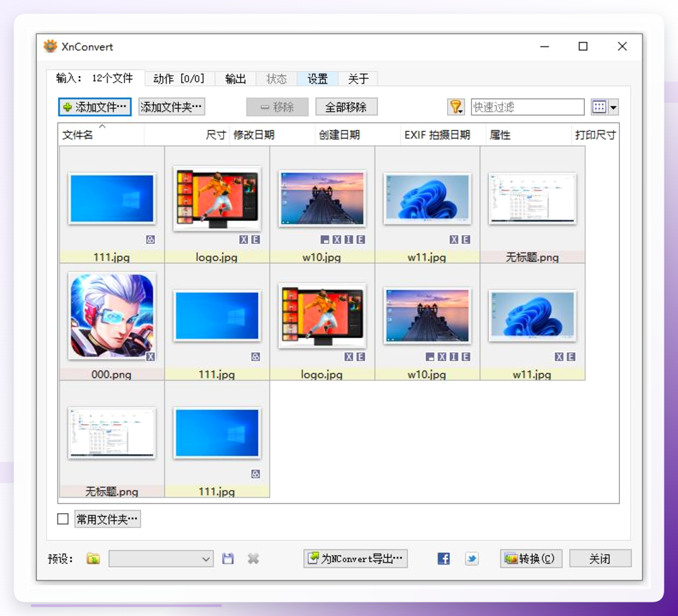Open the thumbnail view mode icon
The width and height of the screenshot is (678, 616).
(599, 107)
